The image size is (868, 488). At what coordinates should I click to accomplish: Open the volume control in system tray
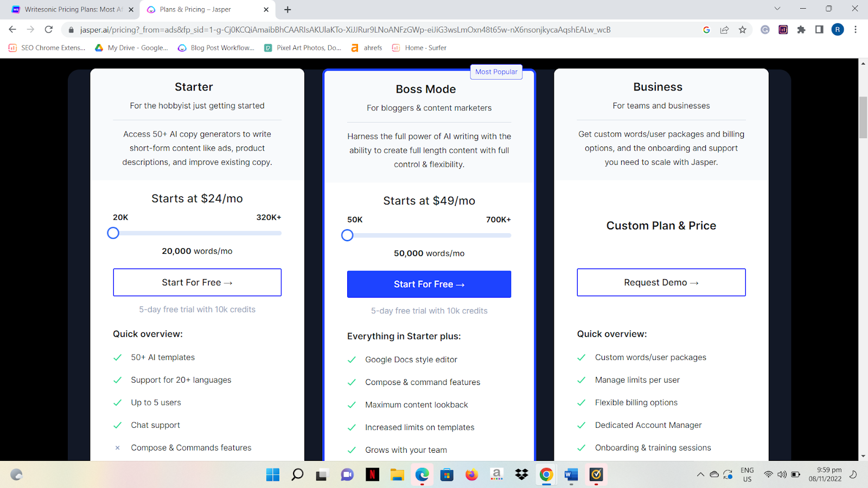[x=782, y=475]
